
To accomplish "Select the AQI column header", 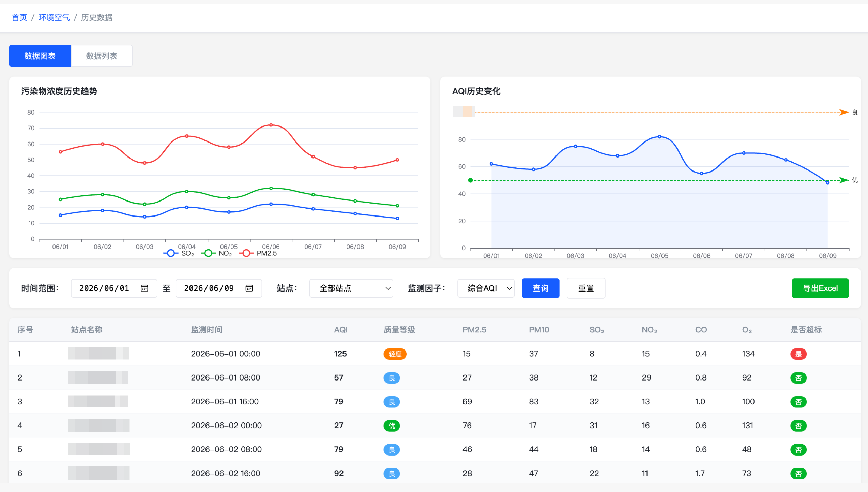I will [x=341, y=330].
